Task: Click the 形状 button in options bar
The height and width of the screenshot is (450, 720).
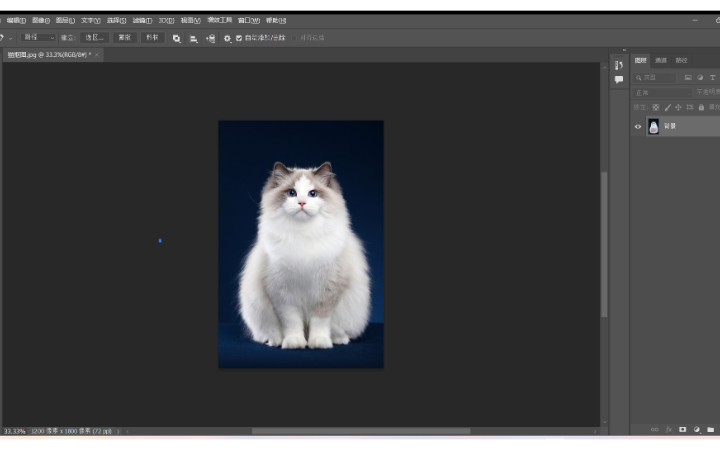Action: tap(152, 38)
